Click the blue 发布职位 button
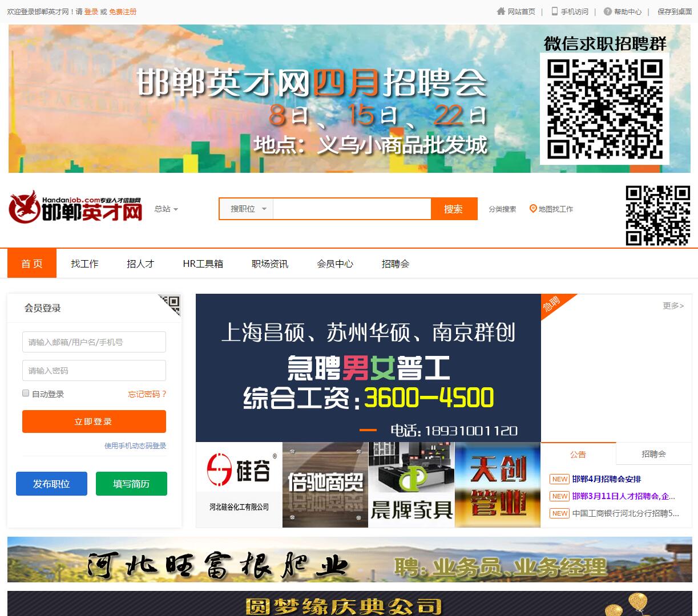 coord(51,484)
